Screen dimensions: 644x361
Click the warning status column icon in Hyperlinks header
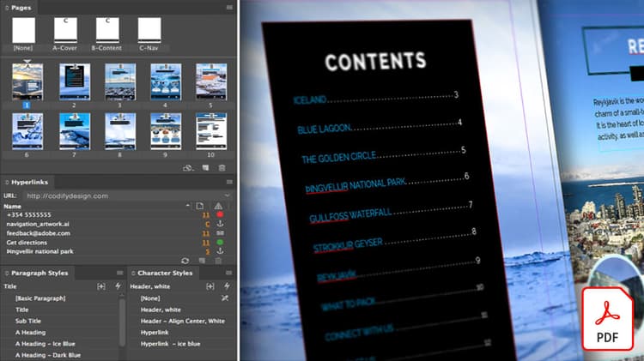218,206
